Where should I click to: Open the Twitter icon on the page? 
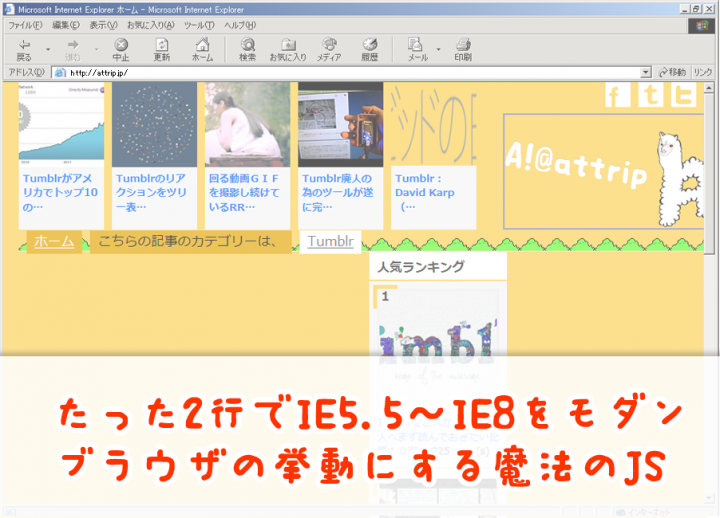click(683, 94)
